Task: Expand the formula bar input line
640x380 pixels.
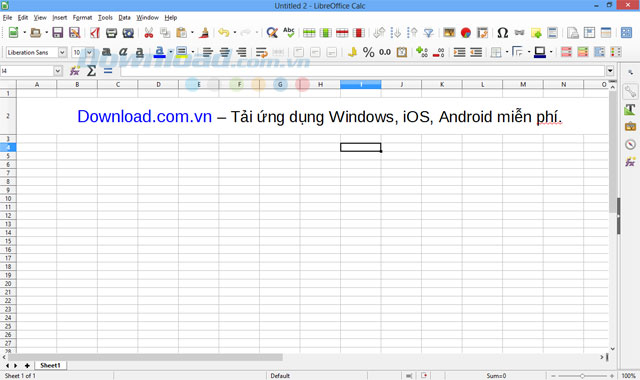Action: (x=610, y=71)
